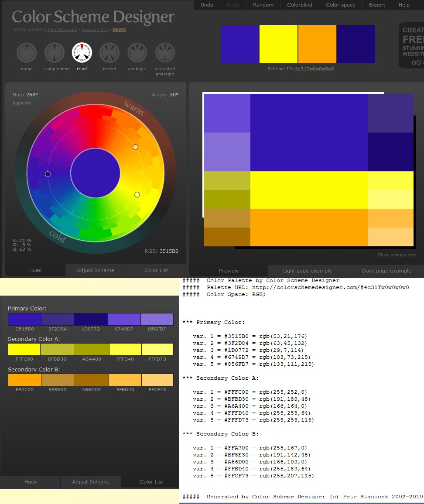Switch to the Adjust Scheme tab
424x504 pixels.
(x=95, y=270)
